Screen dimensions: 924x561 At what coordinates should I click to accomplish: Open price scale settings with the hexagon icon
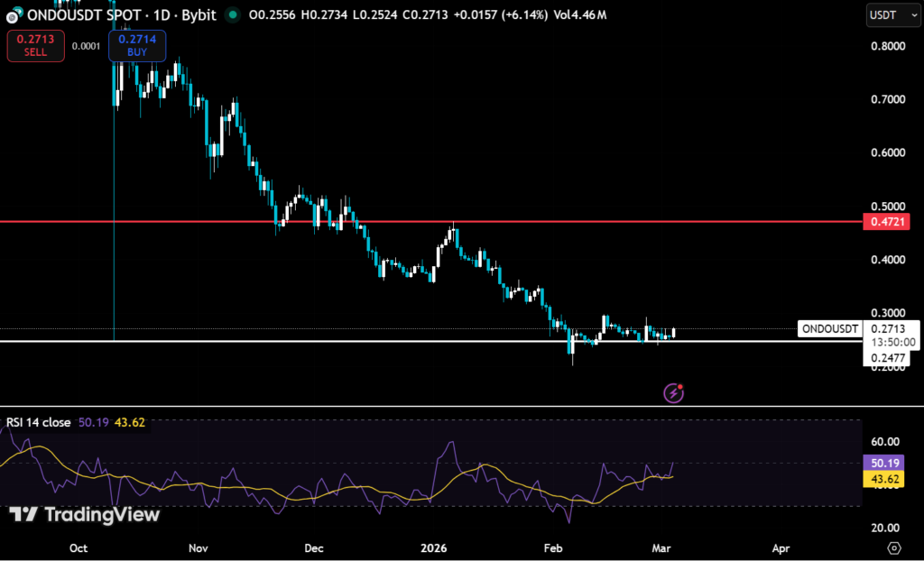[895, 547]
